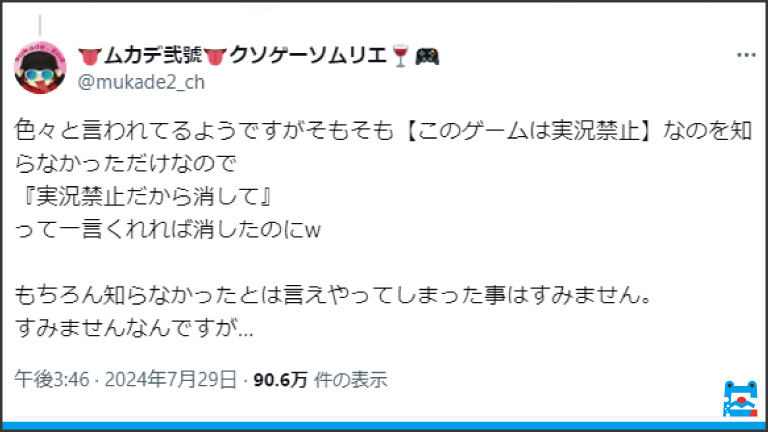The height and width of the screenshot is (432, 768).
Task: Click the game controller emoji in the name
Action: [x=427, y=56]
